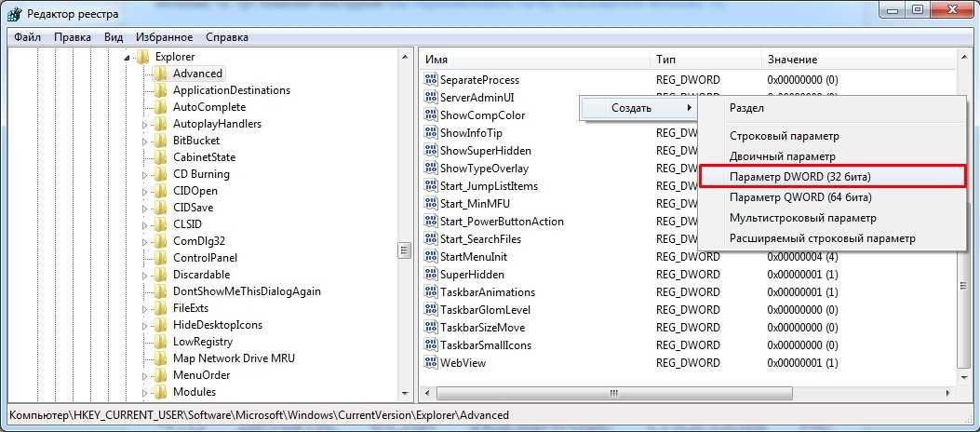Click the Explorer folder icon in tree

point(142,56)
